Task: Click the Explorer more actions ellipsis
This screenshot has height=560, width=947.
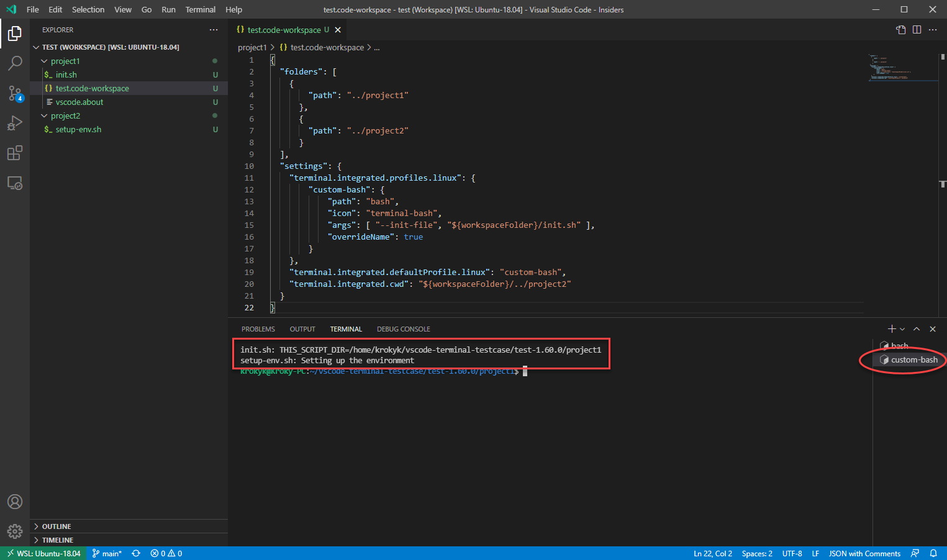Action: click(214, 30)
